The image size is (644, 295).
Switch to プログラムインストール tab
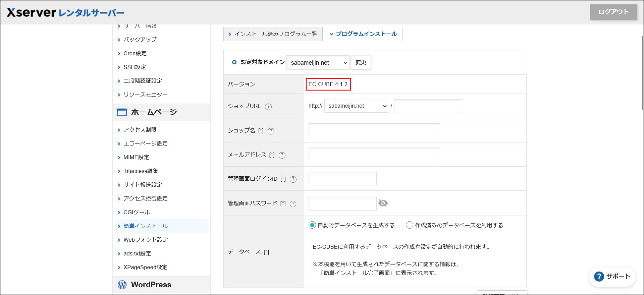[364, 34]
